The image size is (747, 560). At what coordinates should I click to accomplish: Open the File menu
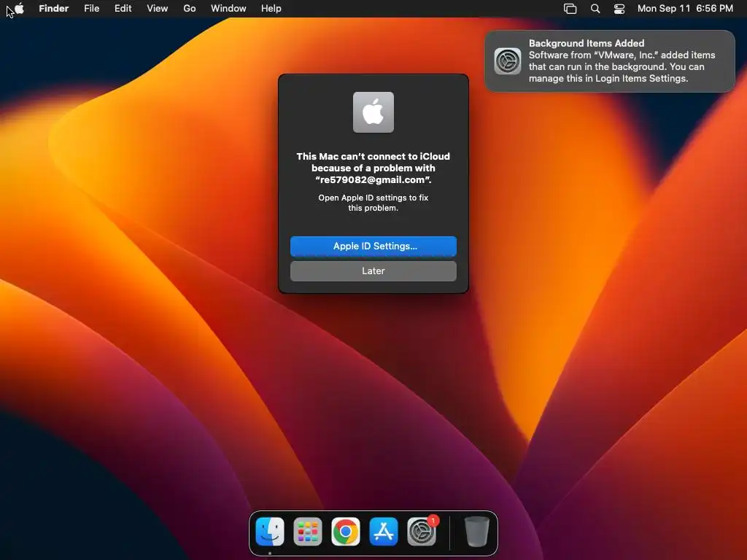(x=91, y=9)
